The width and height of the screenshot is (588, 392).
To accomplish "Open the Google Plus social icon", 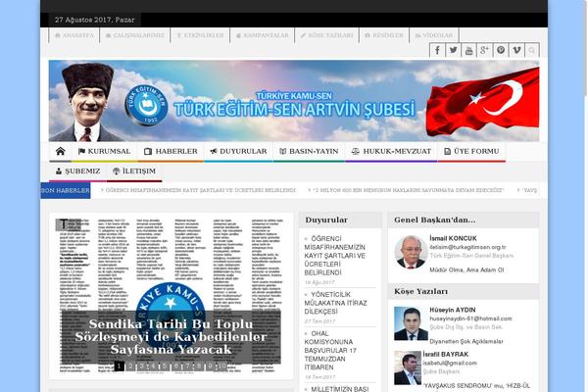I will tap(484, 50).
